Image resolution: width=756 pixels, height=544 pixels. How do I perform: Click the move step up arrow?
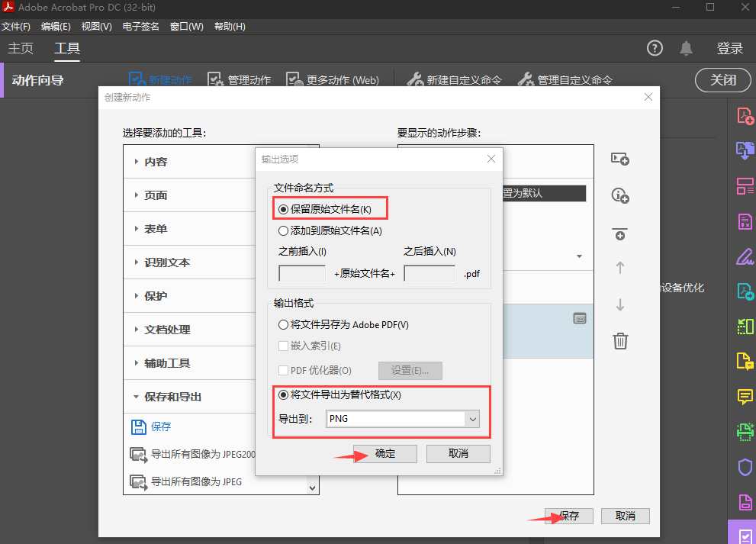(620, 268)
